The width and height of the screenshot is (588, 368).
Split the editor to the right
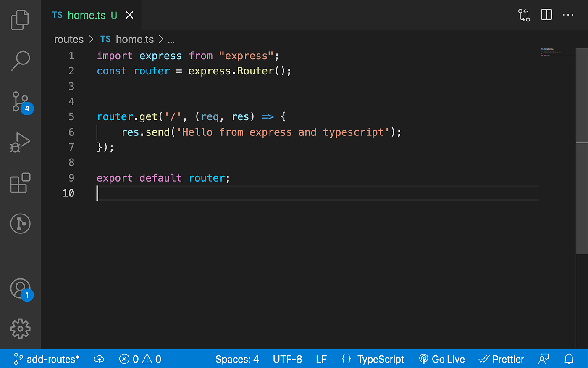(546, 15)
